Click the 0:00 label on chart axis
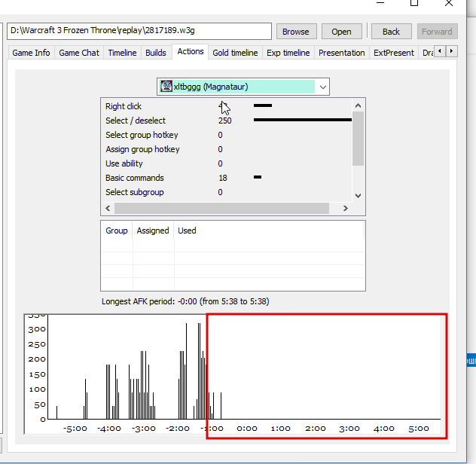This screenshot has width=476, height=464. point(247,429)
